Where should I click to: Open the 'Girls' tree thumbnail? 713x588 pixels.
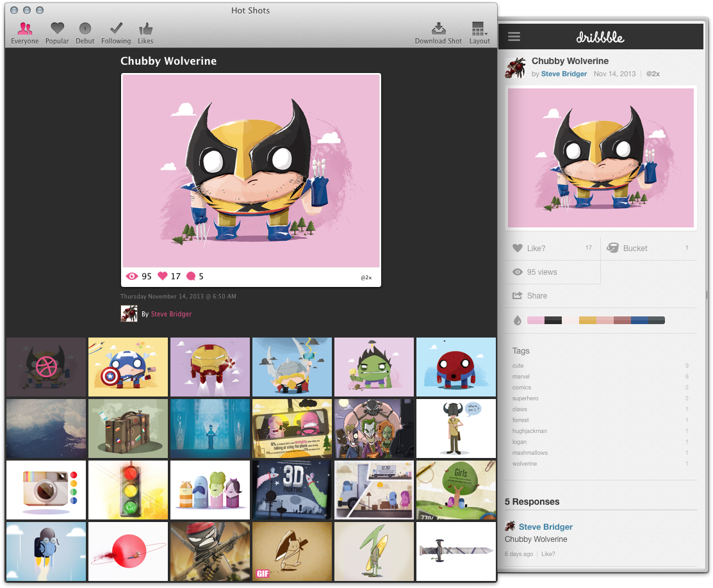point(456,490)
